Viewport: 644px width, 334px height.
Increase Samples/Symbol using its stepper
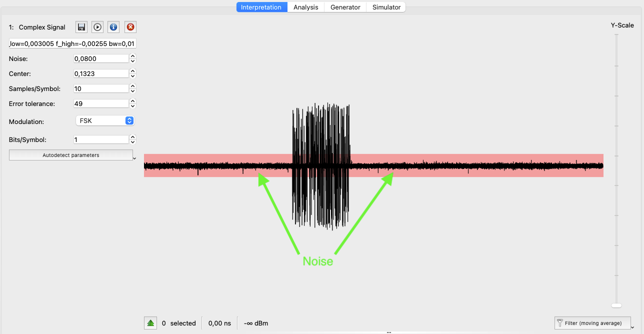coord(132,85)
